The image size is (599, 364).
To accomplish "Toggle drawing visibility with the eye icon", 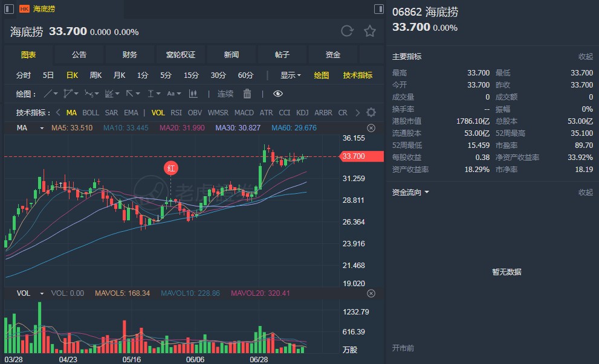I will (277, 94).
